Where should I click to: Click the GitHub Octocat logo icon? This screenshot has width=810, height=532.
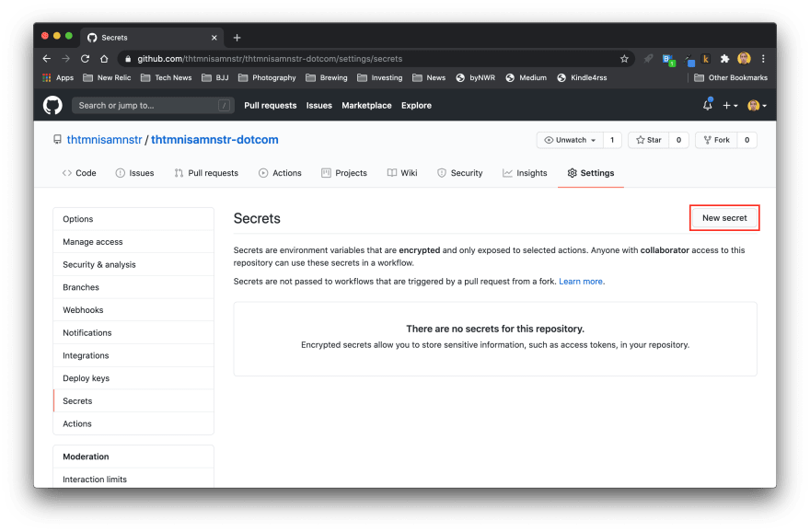point(52,105)
